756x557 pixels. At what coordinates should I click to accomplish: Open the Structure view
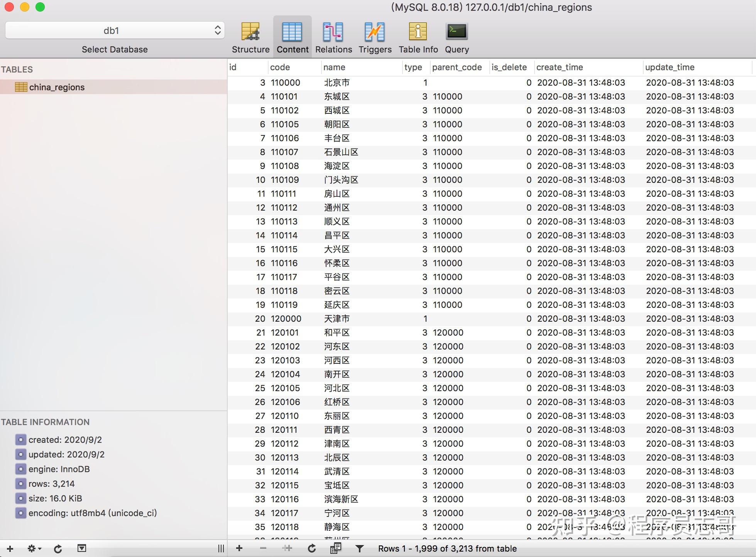click(x=250, y=38)
